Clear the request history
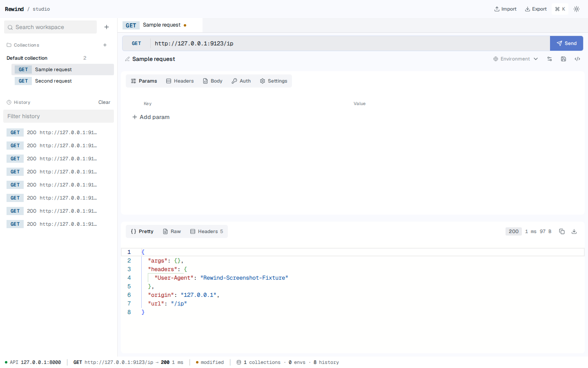This screenshot has height=368, width=588. [x=104, y=102]
